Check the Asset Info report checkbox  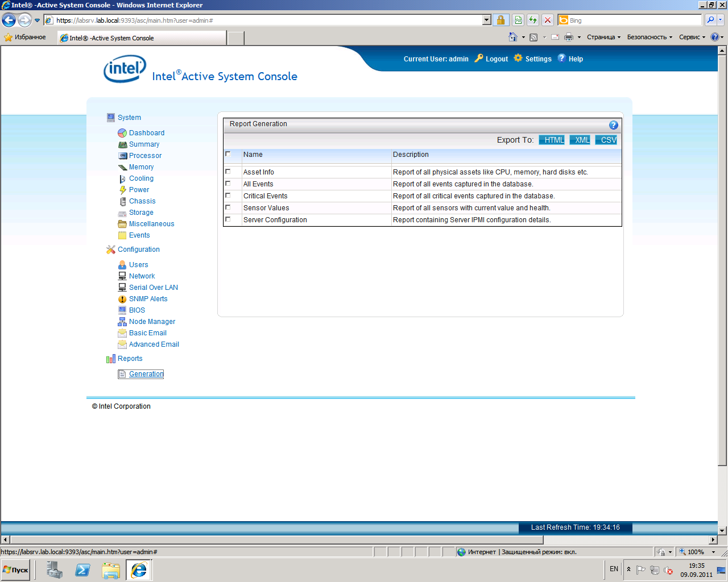coord(228,172)
